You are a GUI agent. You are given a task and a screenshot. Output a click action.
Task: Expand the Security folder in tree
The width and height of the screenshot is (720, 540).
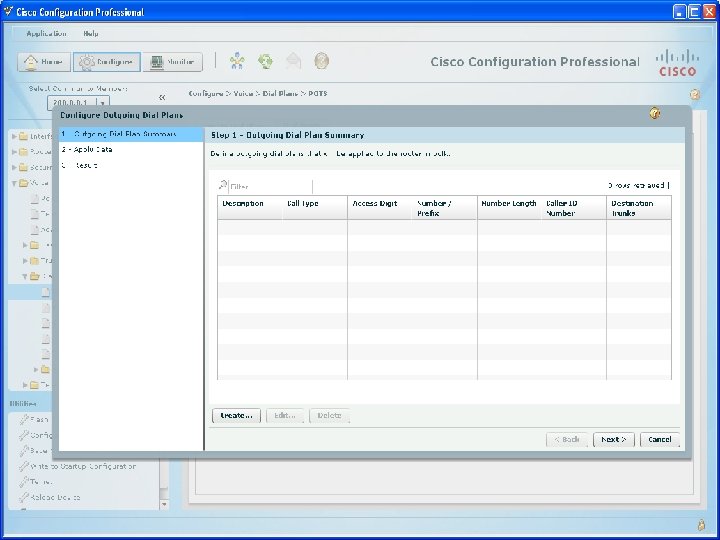click(x=14, y=167)
